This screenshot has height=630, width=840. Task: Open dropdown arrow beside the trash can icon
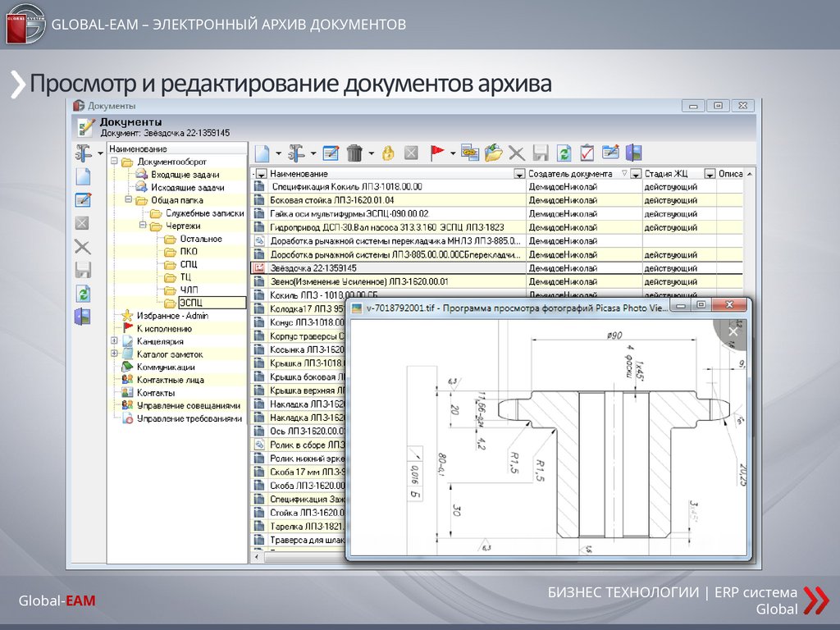click(x=371, y=153)
